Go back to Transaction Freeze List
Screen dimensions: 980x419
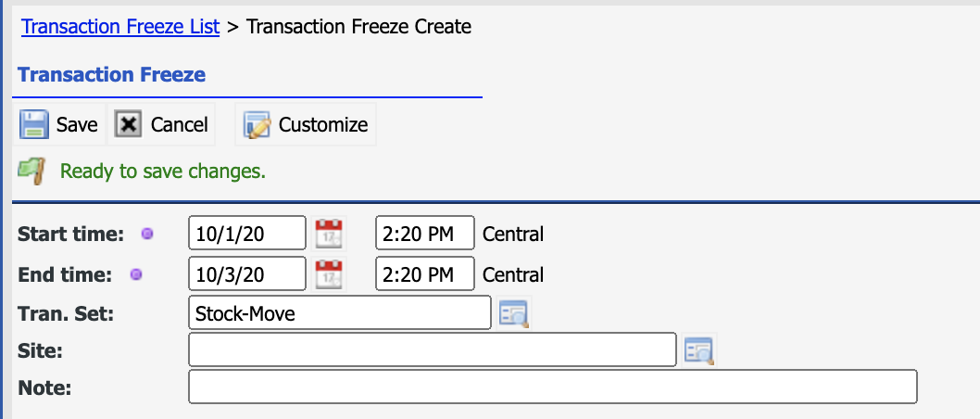120,27
